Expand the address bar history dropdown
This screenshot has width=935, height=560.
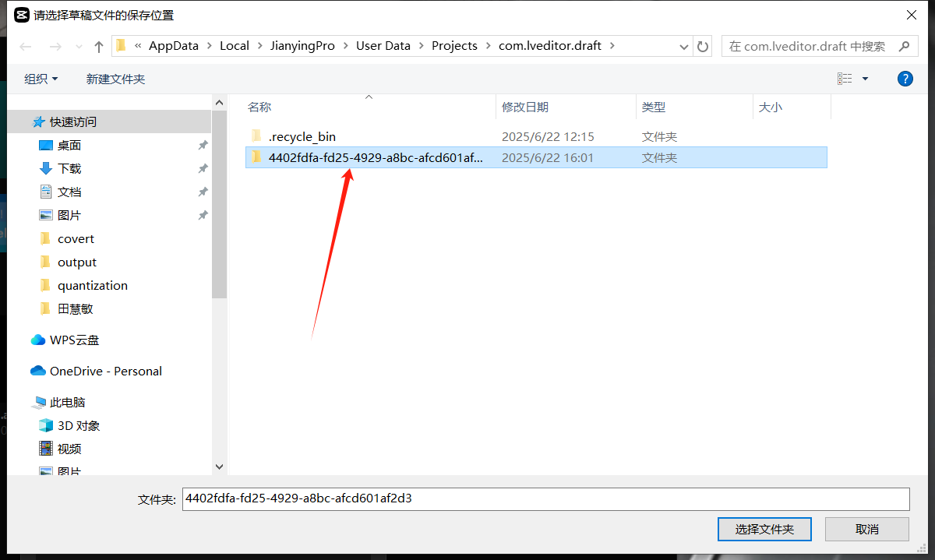point(684,47)
